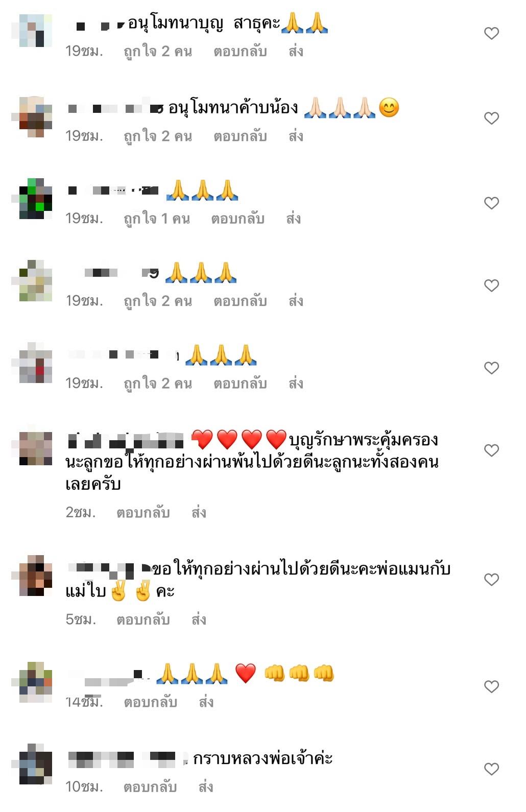The width and height of the screenshot is (526, 812).
Task: Open avatar of 'บุญรักษาพระคุ้มครอง' commenter
Action: tap(36, 448)
